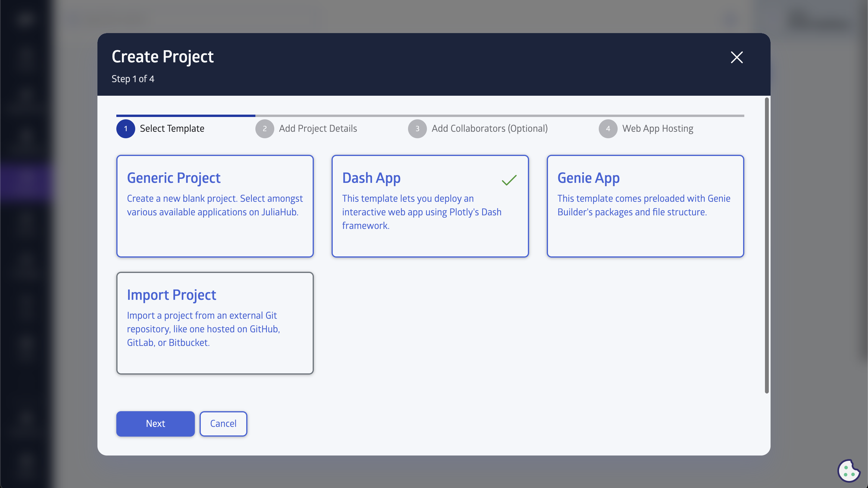Click the wizard progress bar
Image resolution: width=868 pixels, height=488 pixels.
pos(430,116)
